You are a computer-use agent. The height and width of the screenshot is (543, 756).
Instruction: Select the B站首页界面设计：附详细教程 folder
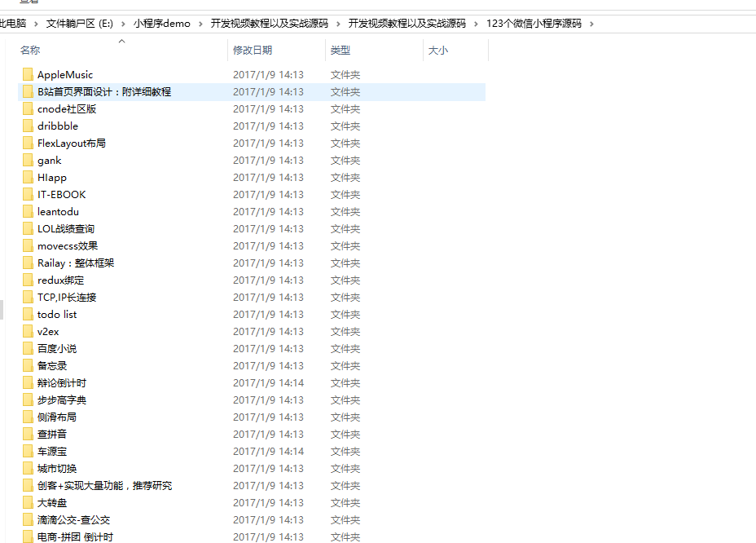coord(252,91)
